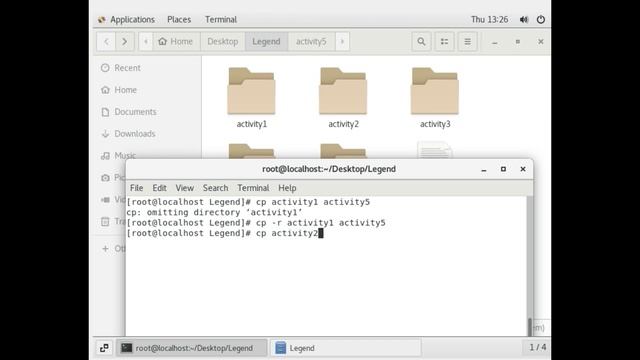Screen dimensions: 640x360
Task: Open the activity2 folder icon
Action: [343, 91]
